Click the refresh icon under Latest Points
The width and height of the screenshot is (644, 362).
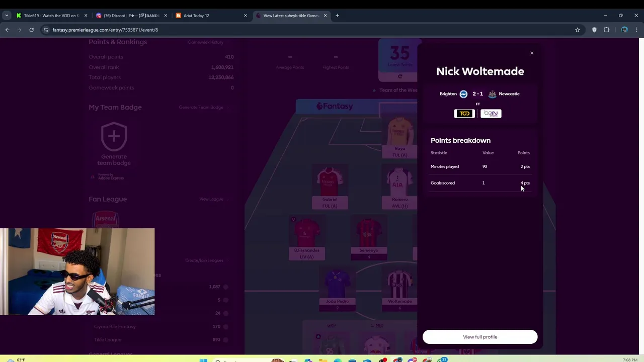point(400,76)
